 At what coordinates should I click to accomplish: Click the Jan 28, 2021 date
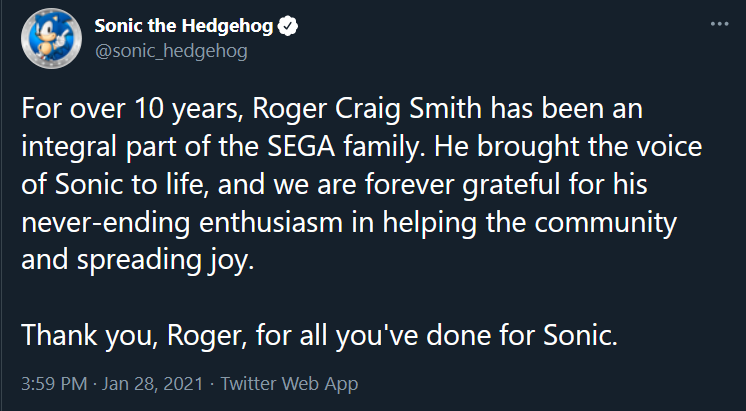tap(154, 383)
